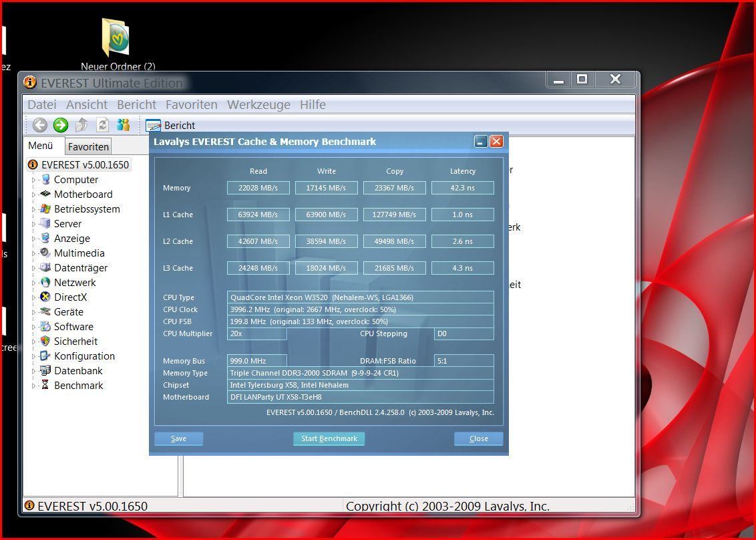Expand the Computer tree node
756x540 pixels.
(34, 180)
